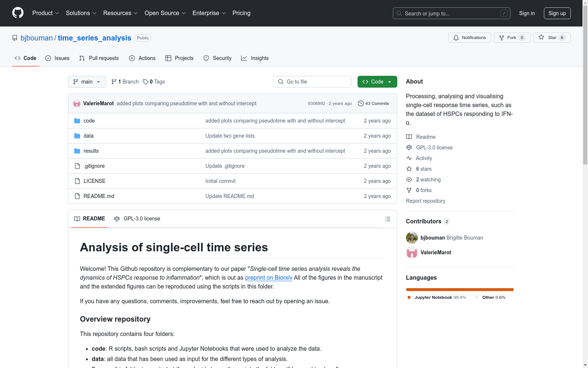The height and width of the screenshot is (368, 588).
Task: Click the repository icon beside bjbouman
Action: [15, 38]
